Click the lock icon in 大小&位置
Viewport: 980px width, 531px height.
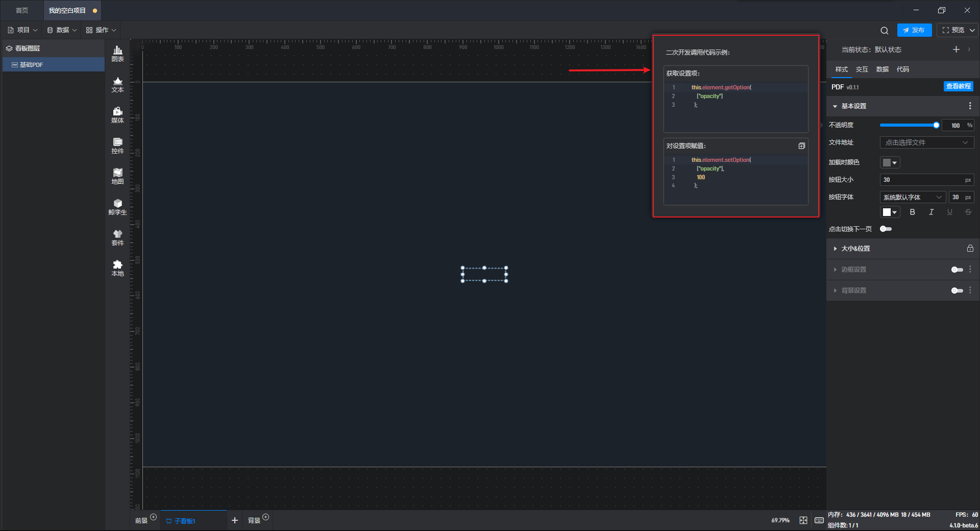click(x=970, y=248)
